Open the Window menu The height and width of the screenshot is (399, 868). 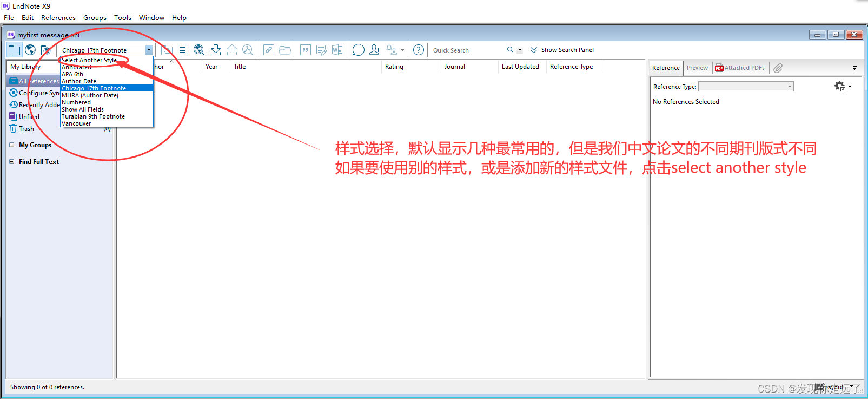pos(151,18)
